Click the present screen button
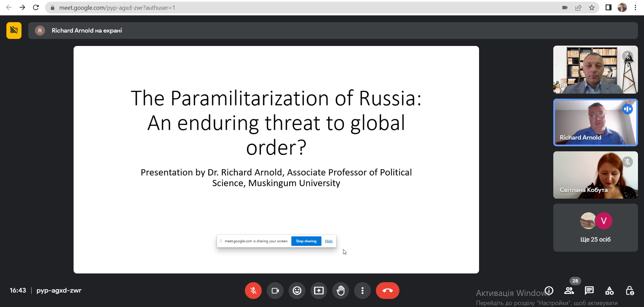 pyautogui.click(x=319, y=291)
